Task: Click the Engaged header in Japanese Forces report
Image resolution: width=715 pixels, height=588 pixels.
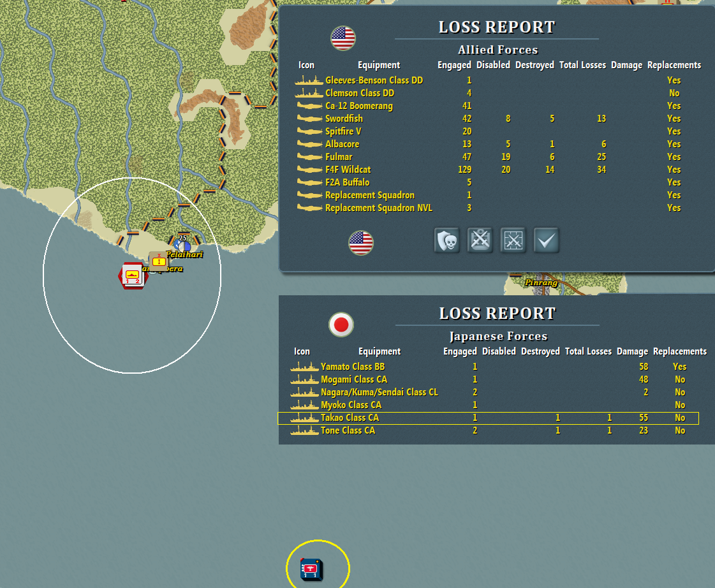Action: [x=460, y=351]
